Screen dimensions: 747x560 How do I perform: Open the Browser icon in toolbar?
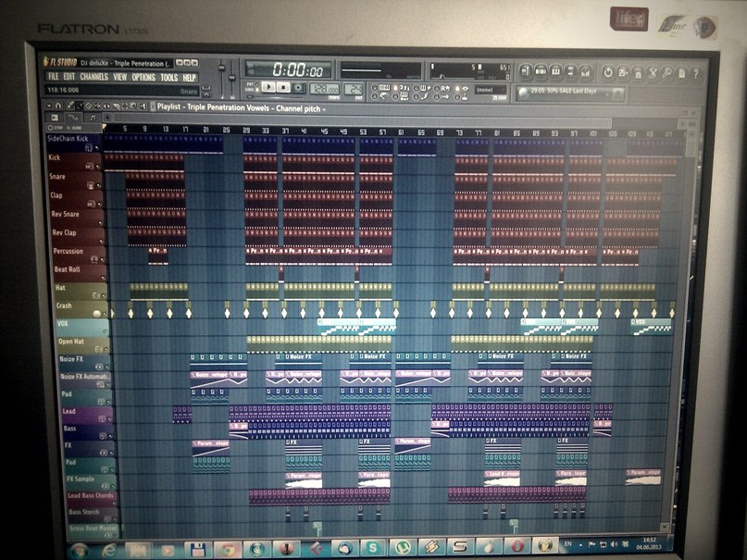[570, 72]
